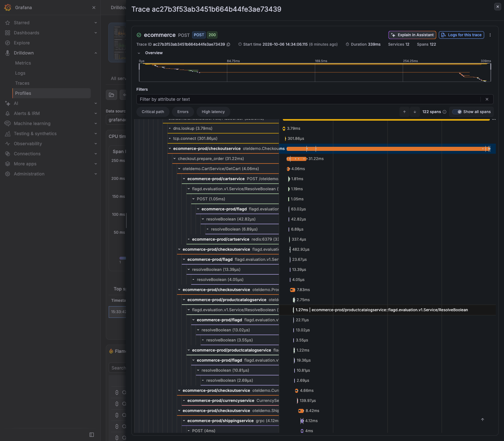Screen dimensions: 504x441
Task: Select Traces under Drilldown
Action: pos(22,83)
